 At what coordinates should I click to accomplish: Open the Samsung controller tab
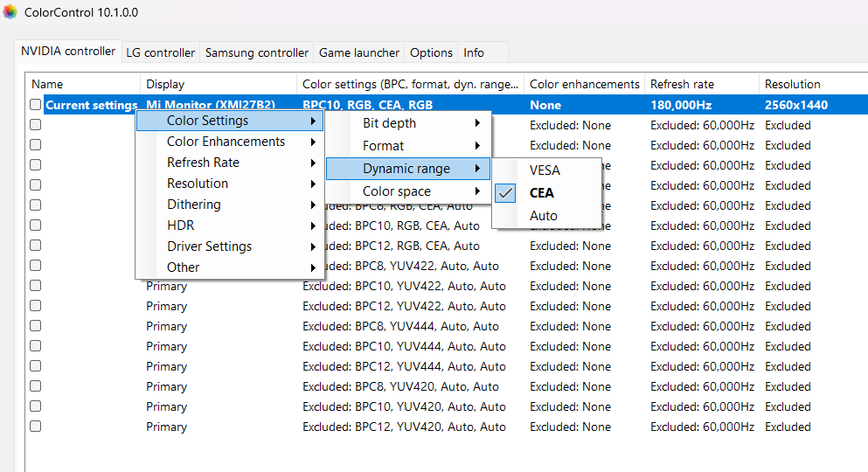coord(257,52)
